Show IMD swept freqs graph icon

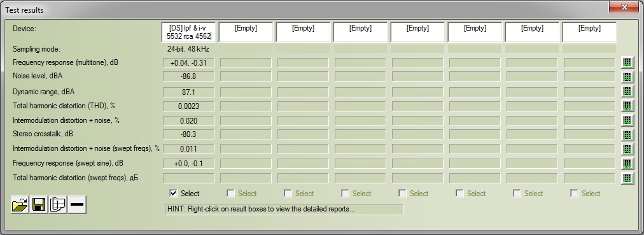click(627, 149)
